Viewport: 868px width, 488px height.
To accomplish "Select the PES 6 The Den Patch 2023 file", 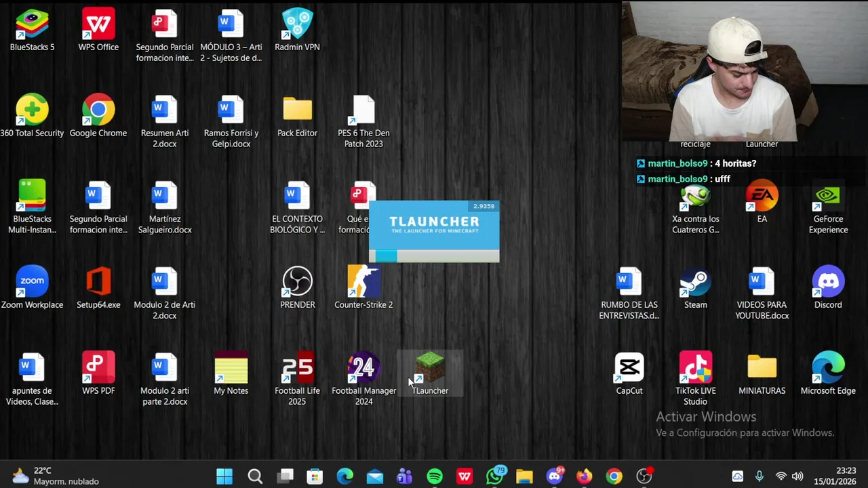I will click(363, 121).
